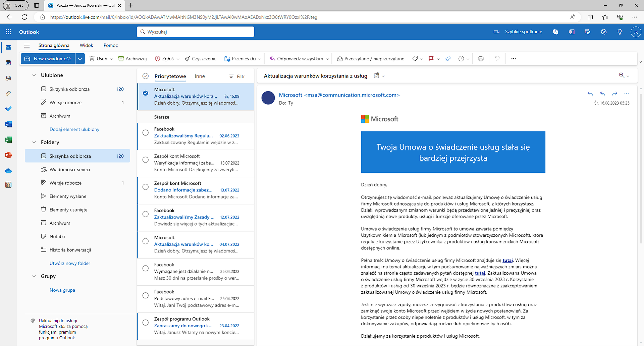The height and width of the screenshot is (346, 644).
Task: Open Skype icon in Outlook header
Action: [x=555, y=32]
